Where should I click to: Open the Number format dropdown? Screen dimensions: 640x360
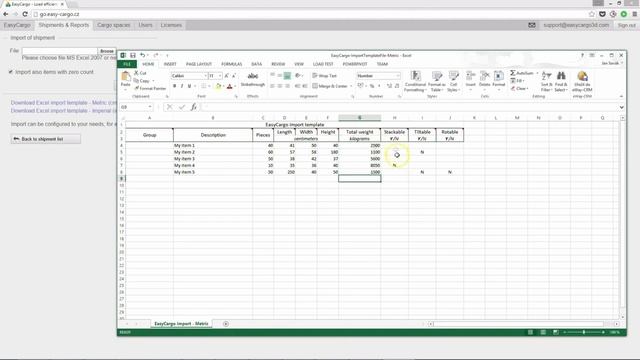(x=398, y=76)
